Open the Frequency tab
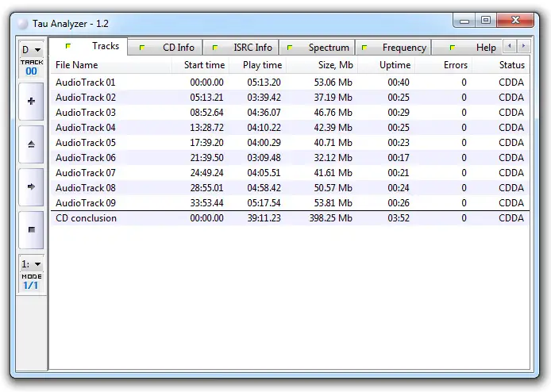Screen dimensions: 551x392 (x=394, y=48)
